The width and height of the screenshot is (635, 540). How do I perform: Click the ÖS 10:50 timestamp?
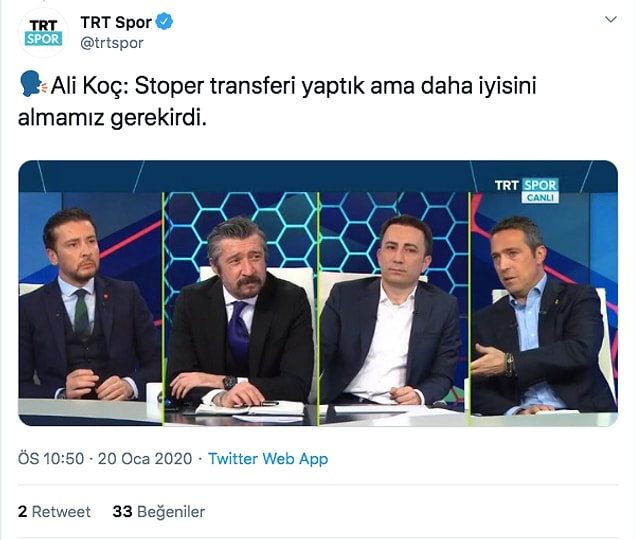click(51, 459)
